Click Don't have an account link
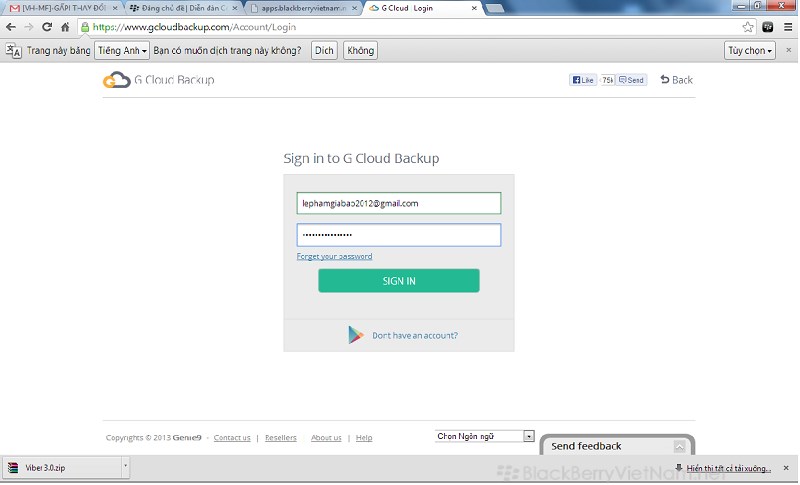Image resolution: width=800 pixels, height=485 pixels. 415,335
